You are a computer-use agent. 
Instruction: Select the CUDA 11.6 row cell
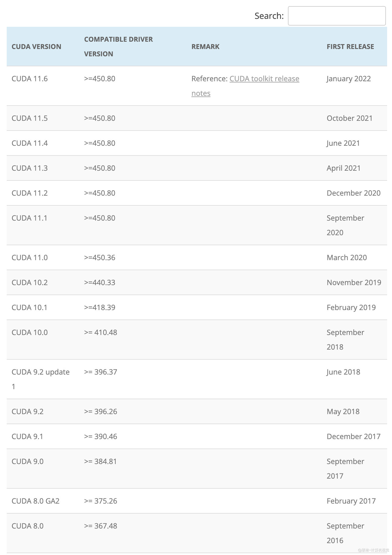click(30, 79)
